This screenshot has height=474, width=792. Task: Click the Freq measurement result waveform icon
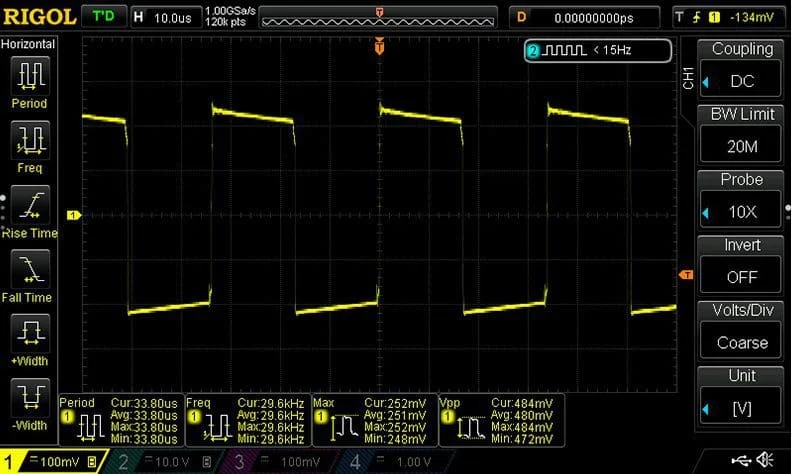click(217, 428)
